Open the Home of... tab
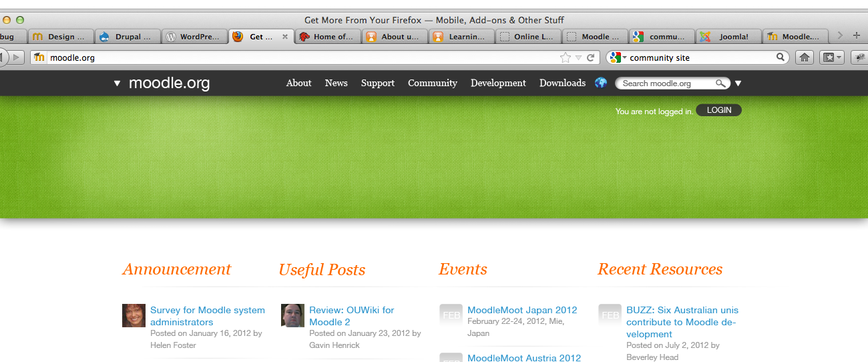Screen dimensions: 868x362 click(x=328, y=37)
